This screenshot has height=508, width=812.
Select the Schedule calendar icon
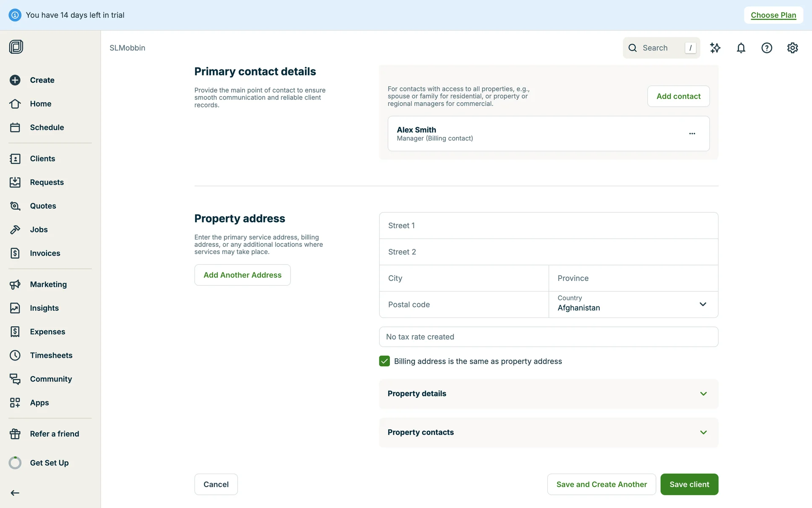point(15,127)
